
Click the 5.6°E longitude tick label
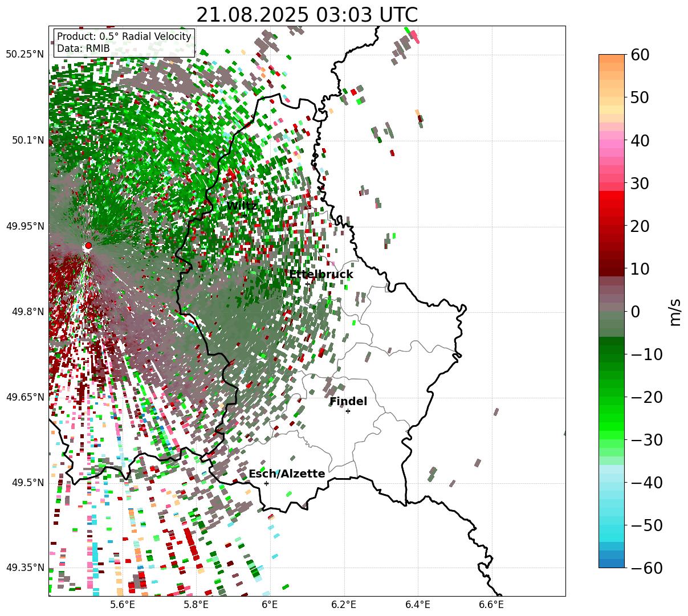coord(123,605)
